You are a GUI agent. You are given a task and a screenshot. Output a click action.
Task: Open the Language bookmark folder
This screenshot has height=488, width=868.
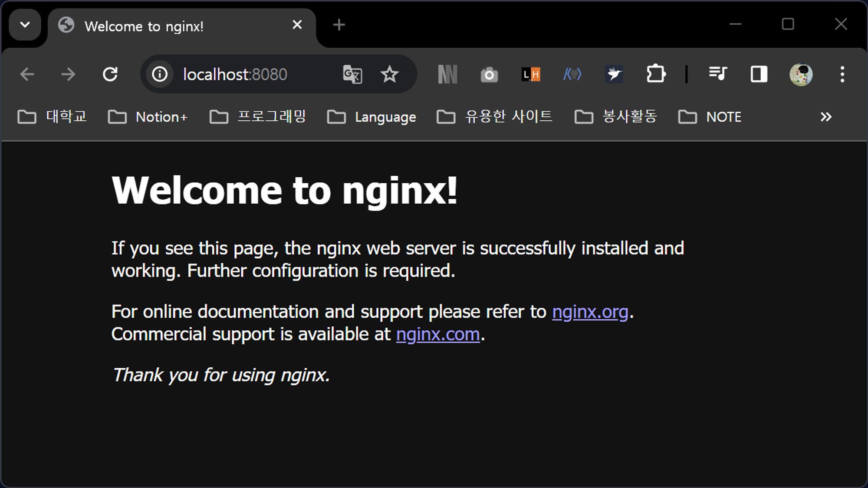click(x=372, y=117)
